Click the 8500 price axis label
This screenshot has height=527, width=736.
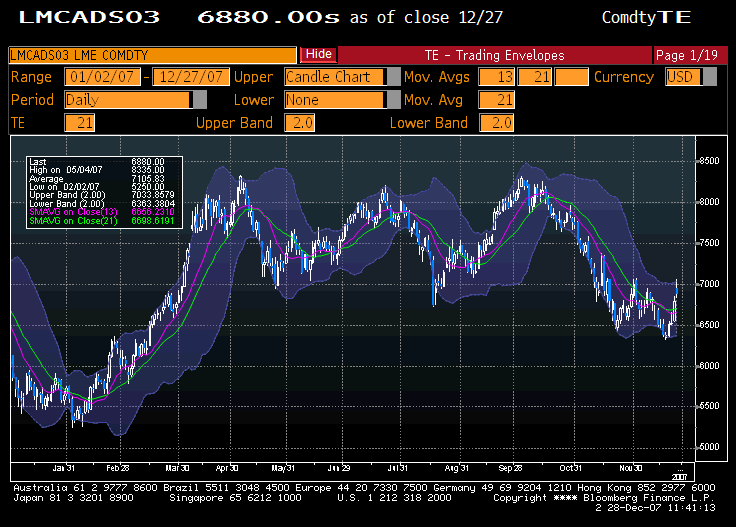point(708,161)
